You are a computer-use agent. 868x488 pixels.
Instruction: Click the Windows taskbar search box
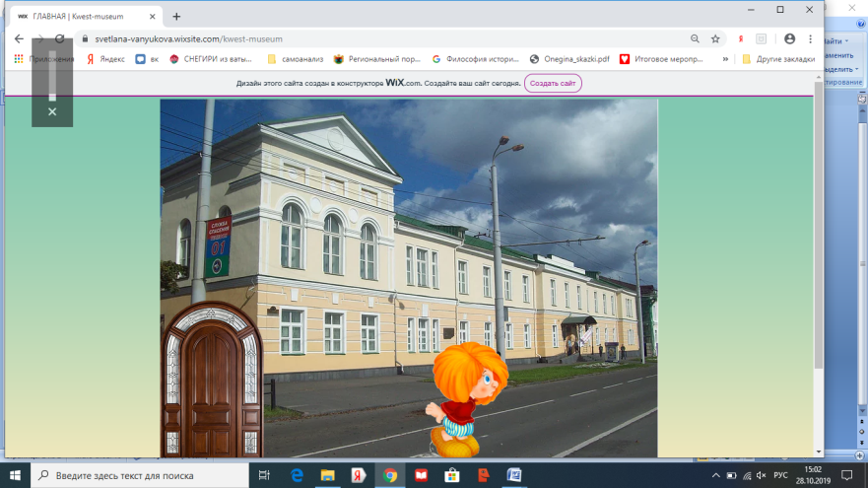pyautogui.click(x=140, y=475)
